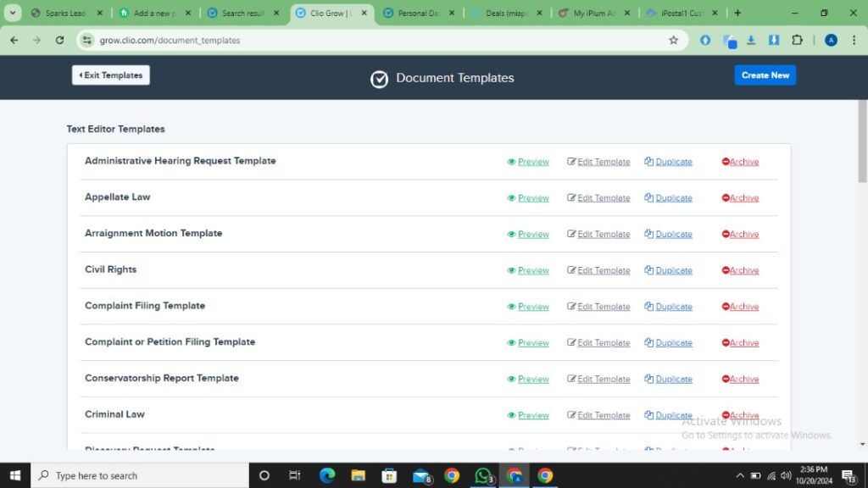Viewport: 868px width, 488px height.
Task: Duplicate the Complaint Filing Template
Action: click(x=668, y=307)
